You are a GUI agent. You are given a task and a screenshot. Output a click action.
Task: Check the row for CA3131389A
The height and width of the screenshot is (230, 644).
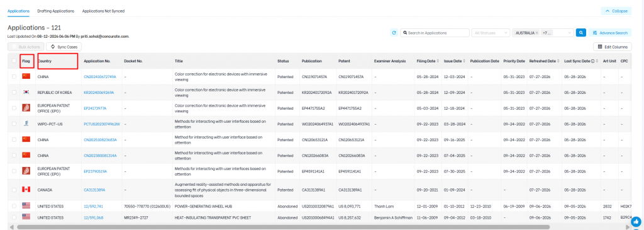point(14,190)
